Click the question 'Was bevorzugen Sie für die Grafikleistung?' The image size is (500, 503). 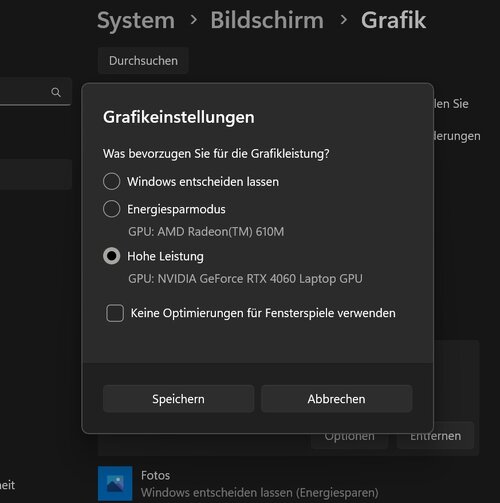(216, 154)
